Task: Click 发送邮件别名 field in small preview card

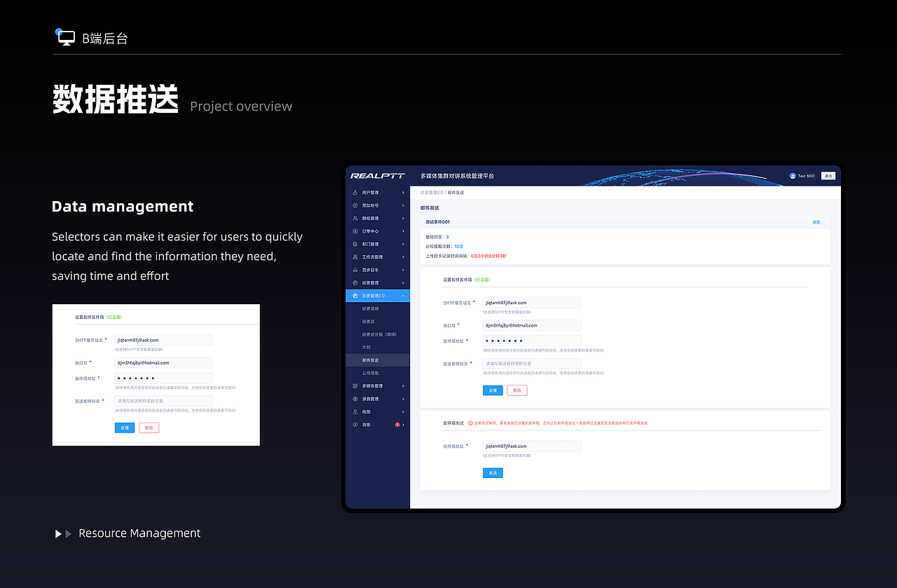Action: pos(164,401)
